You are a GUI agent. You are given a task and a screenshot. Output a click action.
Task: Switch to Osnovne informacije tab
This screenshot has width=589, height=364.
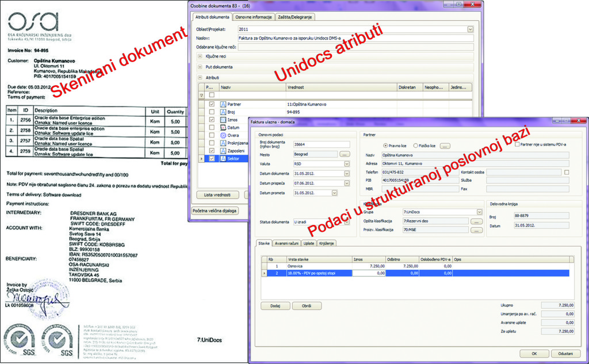(254, 17)
